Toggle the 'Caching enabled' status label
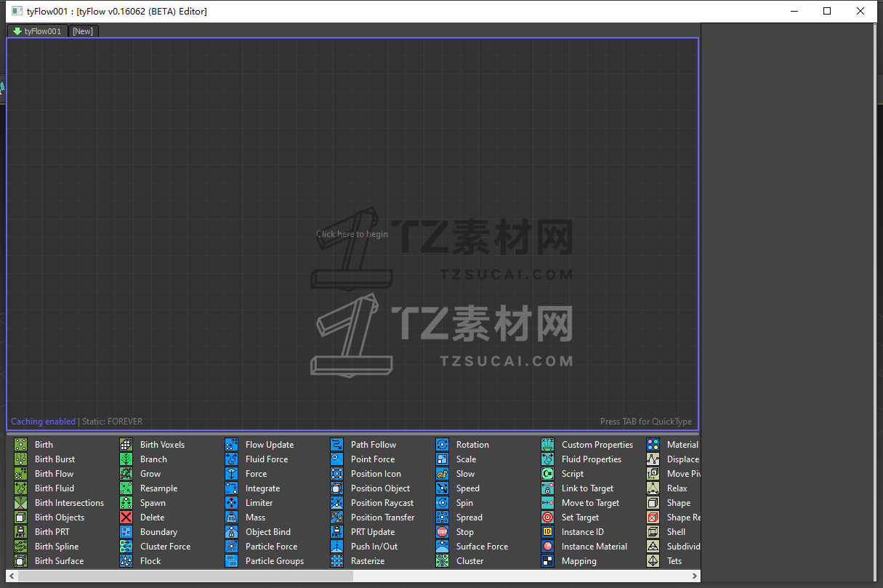Screen dimensions: 883x588 [x=43, y=422]
